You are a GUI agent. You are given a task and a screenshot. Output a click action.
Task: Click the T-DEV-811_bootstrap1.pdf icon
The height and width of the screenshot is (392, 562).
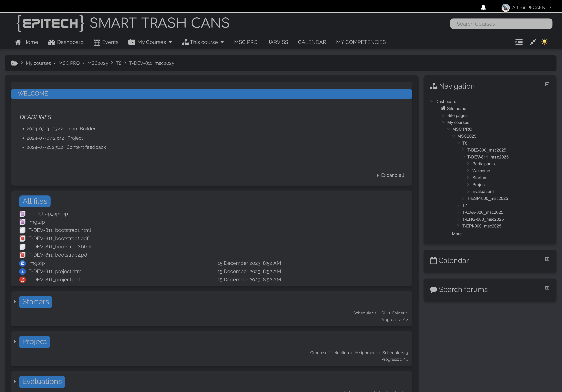pos(23,238)
